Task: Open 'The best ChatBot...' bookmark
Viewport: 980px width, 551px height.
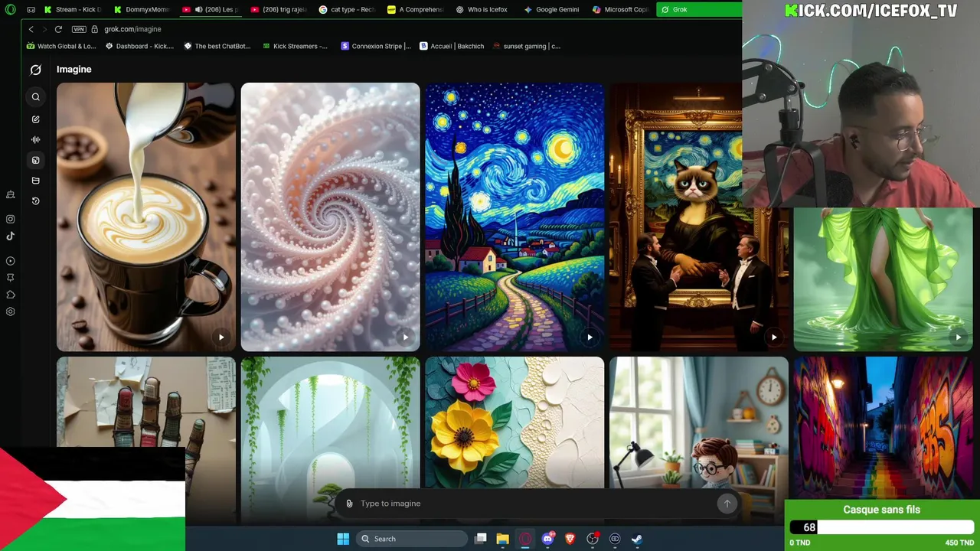Action: (217, 46)
